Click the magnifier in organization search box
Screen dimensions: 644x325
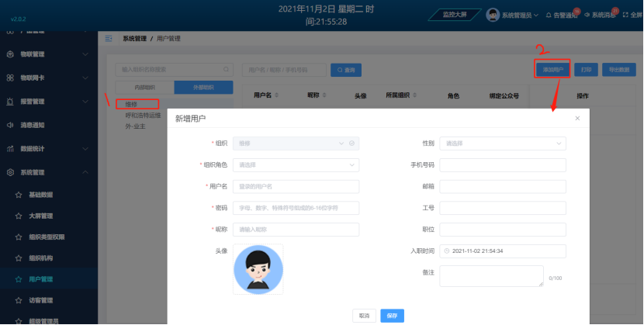[226, 69]
